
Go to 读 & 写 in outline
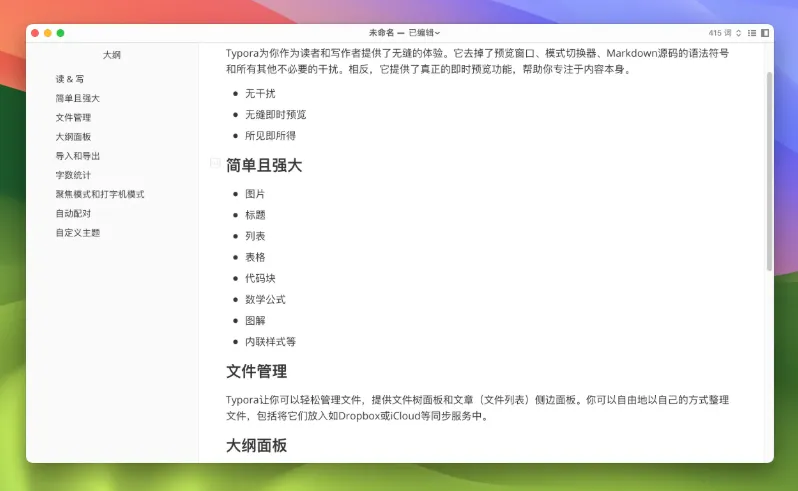coord(70,79)
